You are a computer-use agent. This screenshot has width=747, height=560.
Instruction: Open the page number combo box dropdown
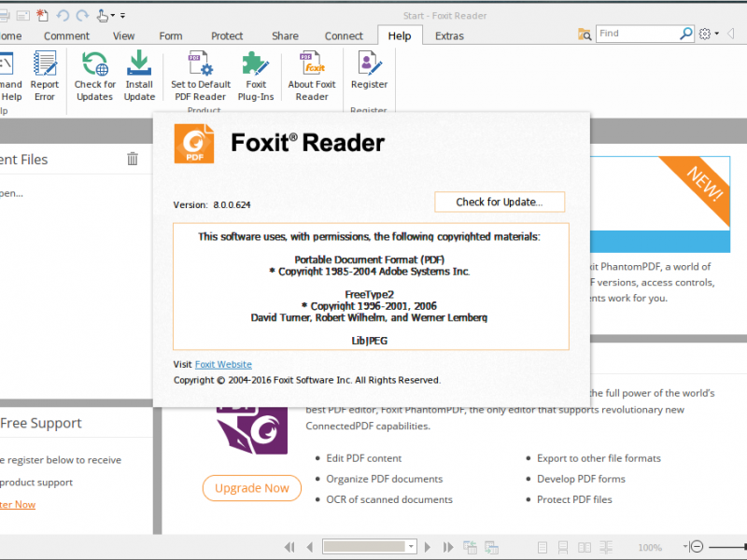click(411, 547)
